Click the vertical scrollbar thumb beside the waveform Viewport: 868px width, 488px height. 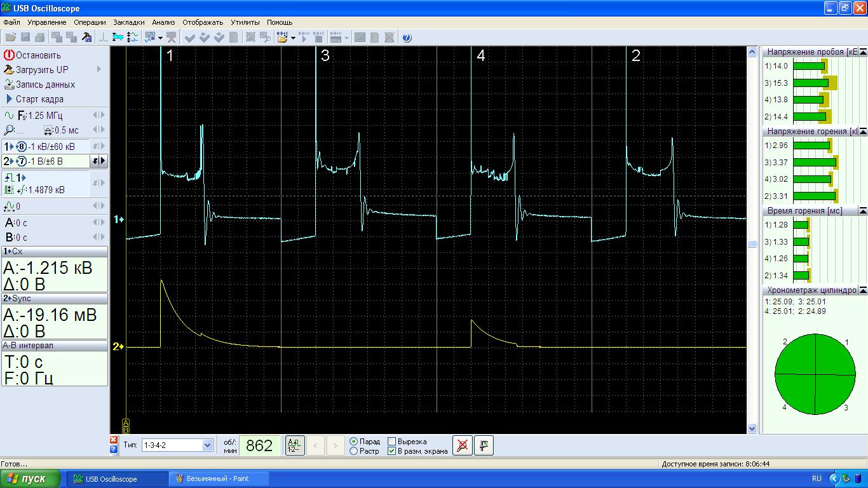click(752, 244)
